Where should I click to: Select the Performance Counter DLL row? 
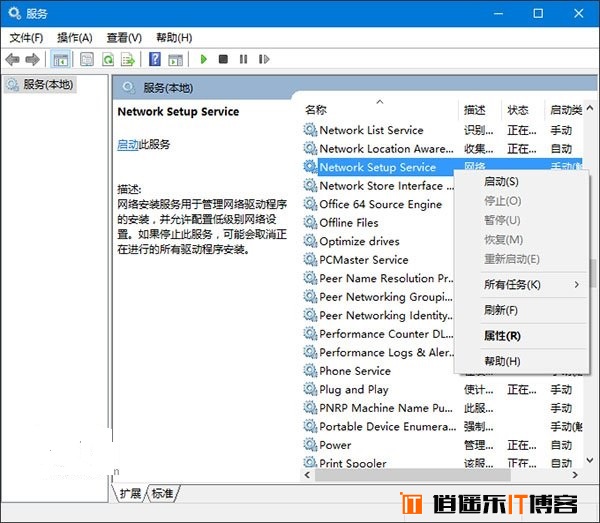click(379, 334)
